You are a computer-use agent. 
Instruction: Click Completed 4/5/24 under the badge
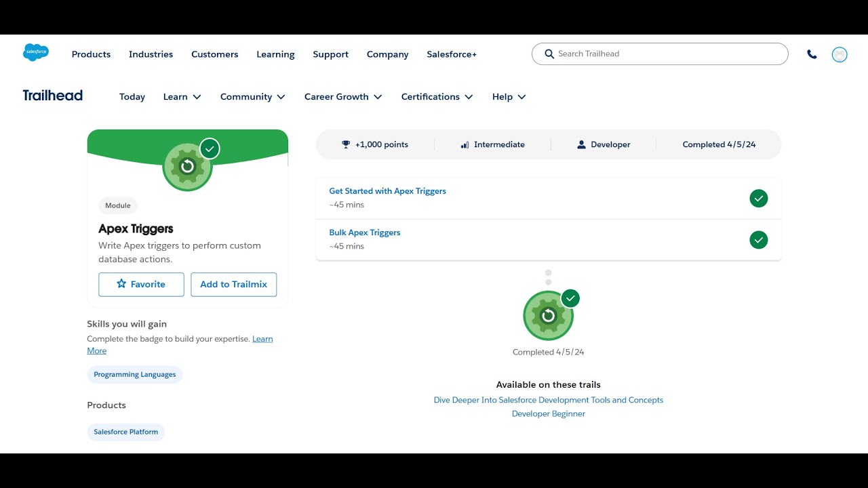pos(549,352)
